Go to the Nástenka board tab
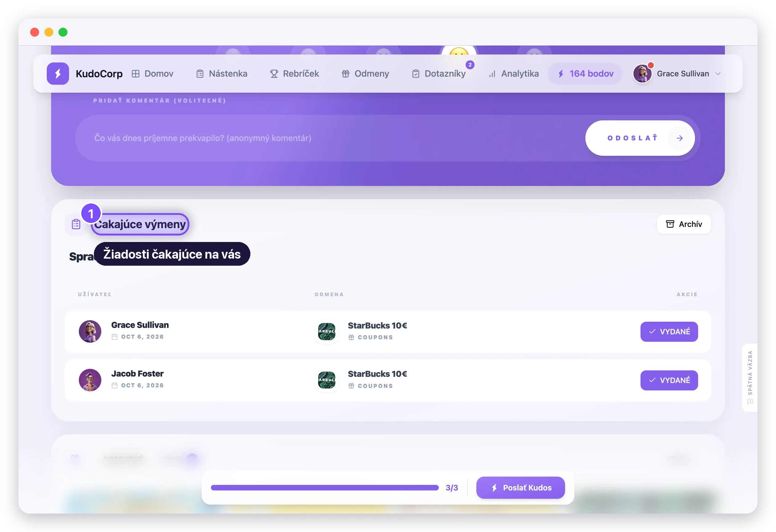Image resolution: width=776 pixels, height=532 pixels. point(222,73)
